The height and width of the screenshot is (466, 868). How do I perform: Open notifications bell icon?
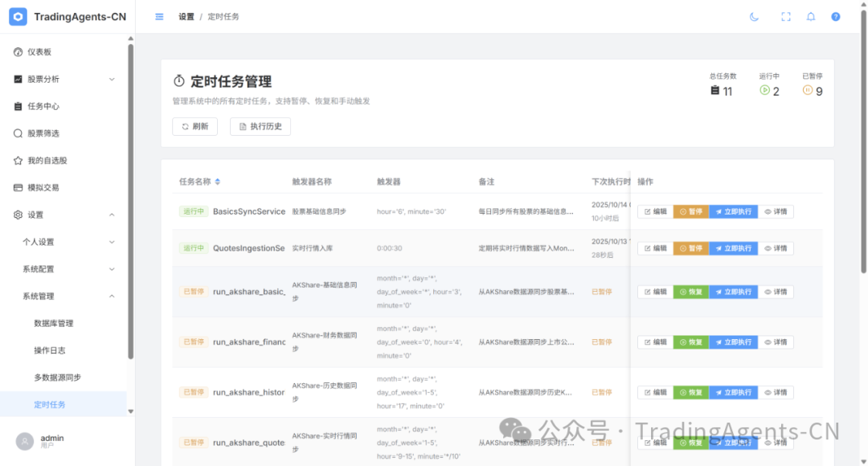(x=811, y=17)
